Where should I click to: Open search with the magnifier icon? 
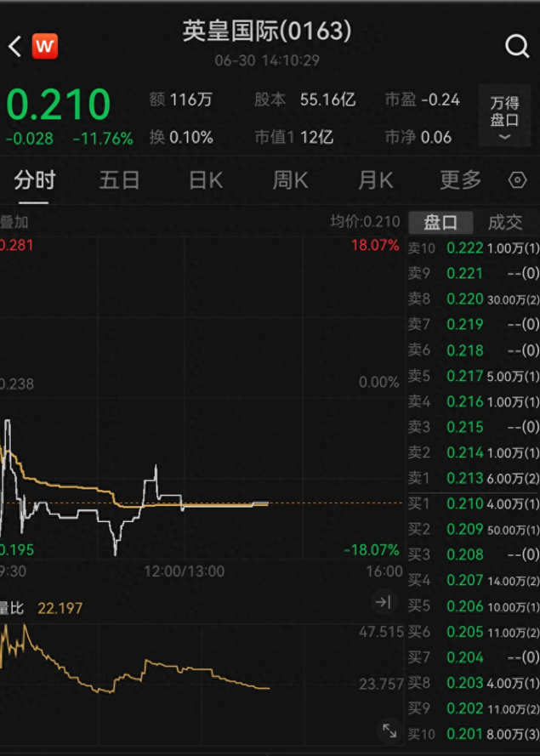click(517, 47)
